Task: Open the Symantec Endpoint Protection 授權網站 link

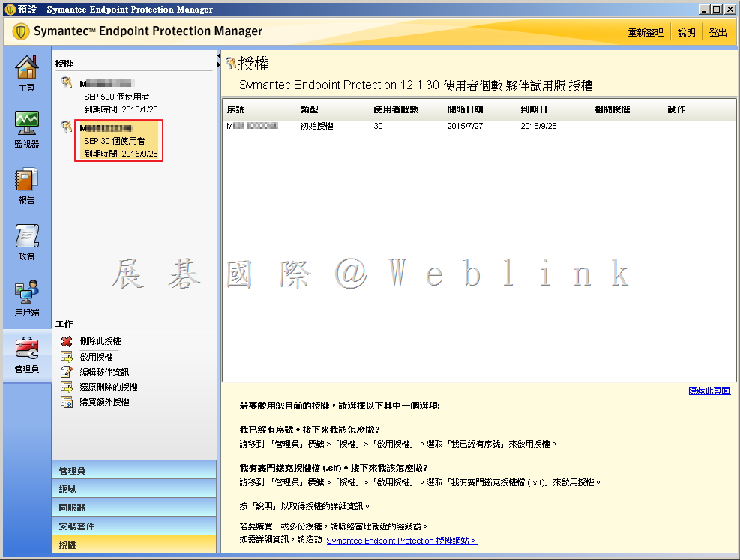Action: 401,541
